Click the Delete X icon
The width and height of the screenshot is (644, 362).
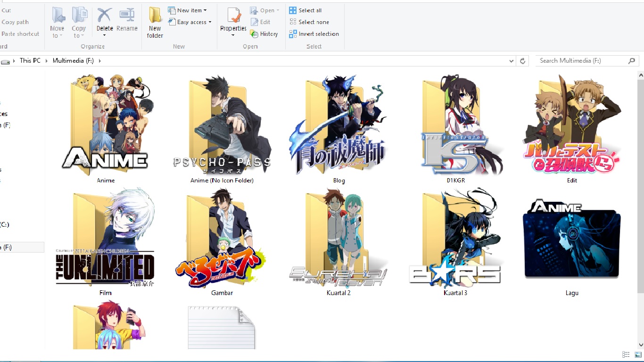tap(104, 15)
